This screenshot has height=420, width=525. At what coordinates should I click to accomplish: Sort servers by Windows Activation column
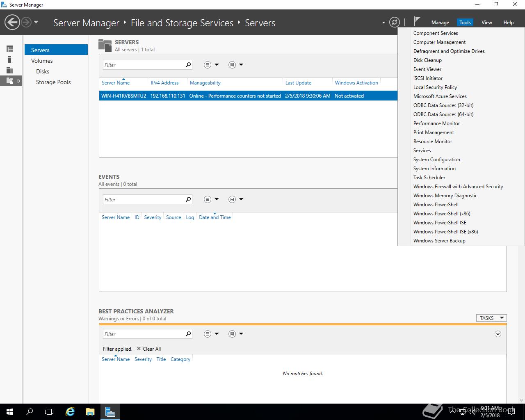click(356, 83)
